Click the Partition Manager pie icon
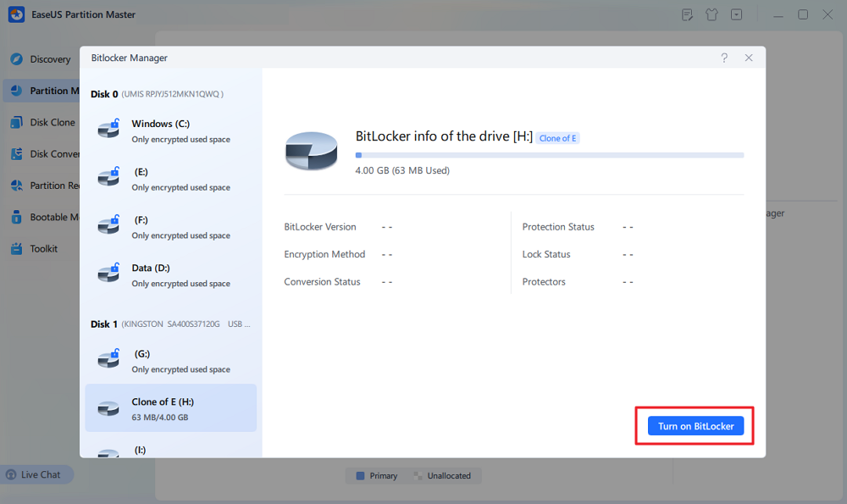Screen dimensions: 847x504 [17, 91]
